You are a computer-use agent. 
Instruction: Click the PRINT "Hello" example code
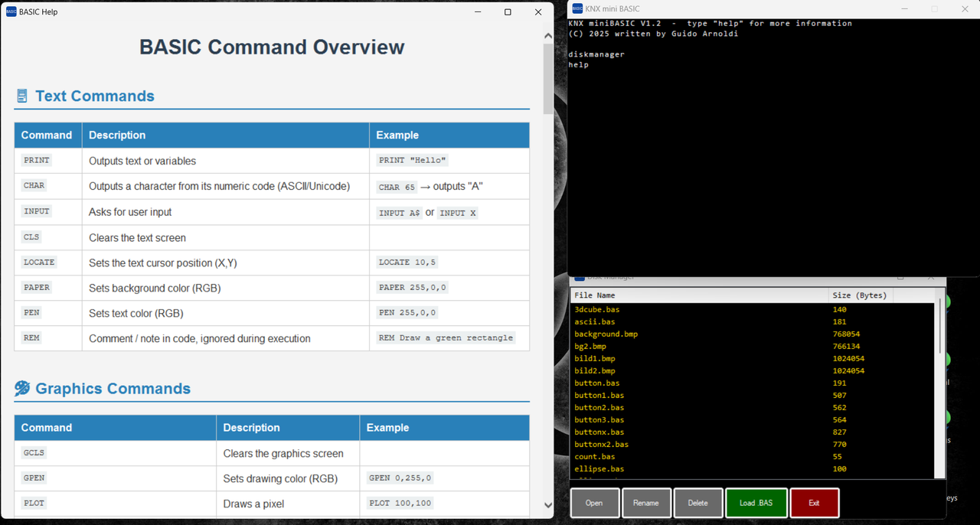click(x=412, y=161)
